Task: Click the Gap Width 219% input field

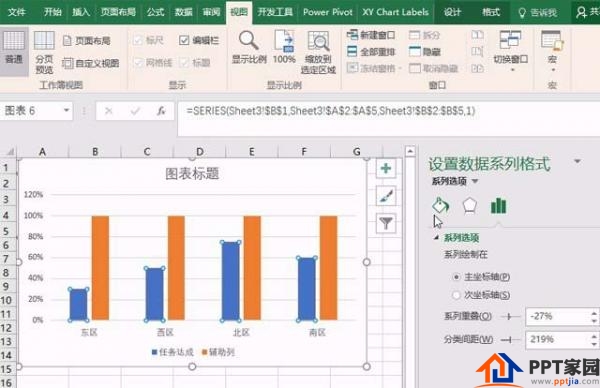Action: pos(558,339)
